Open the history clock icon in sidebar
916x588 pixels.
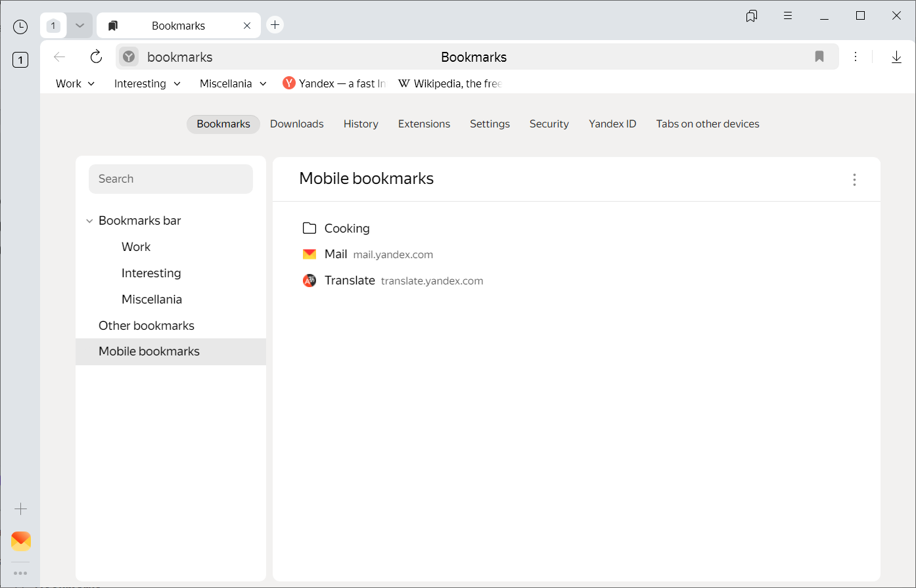20,27
